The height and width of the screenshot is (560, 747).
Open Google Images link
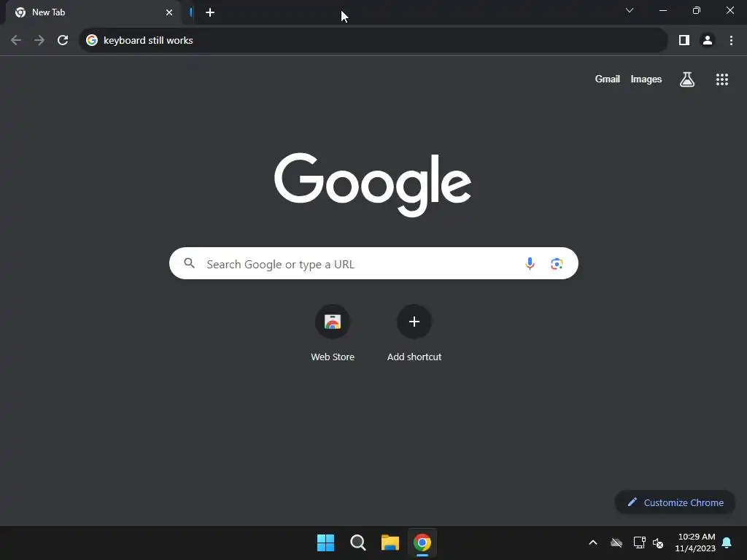pos(646,79)
